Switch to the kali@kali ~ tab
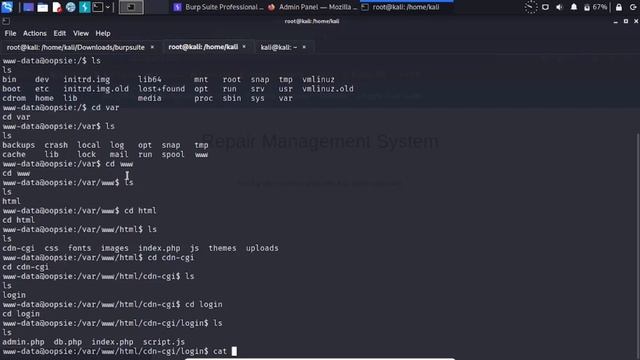Image resolution: width=640 pixels, height=360 pixels. tap(279, 47)
